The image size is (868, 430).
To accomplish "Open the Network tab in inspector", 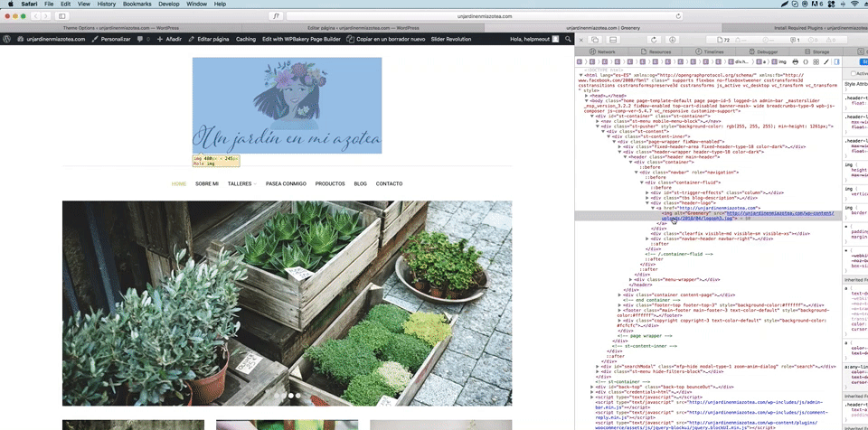I will coord(602,51).
